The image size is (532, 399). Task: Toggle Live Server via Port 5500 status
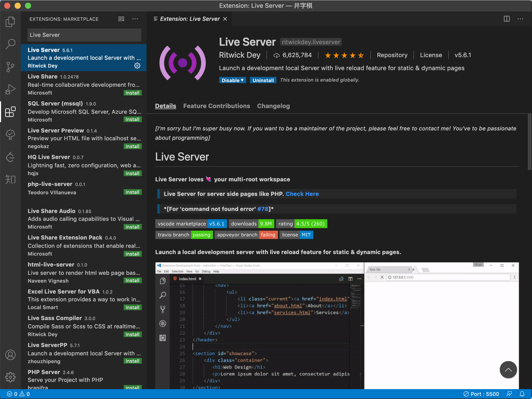[481, 394]
